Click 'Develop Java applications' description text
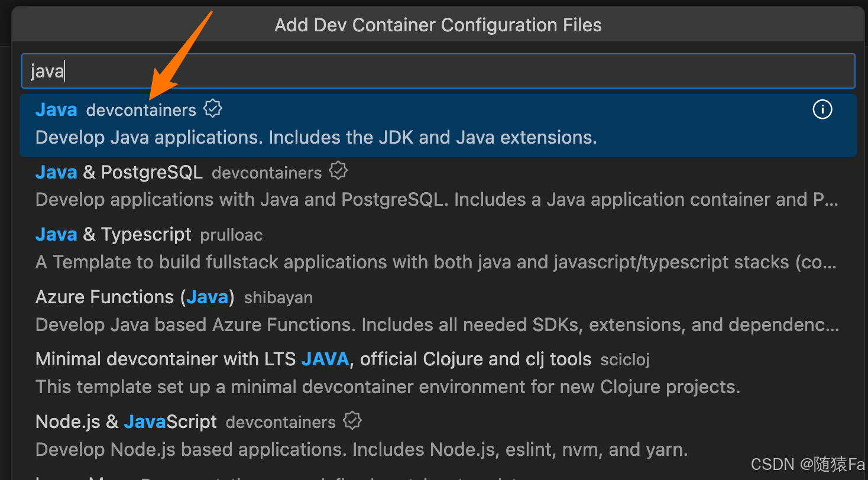This screenshot has width=868, height=480. 316,138
